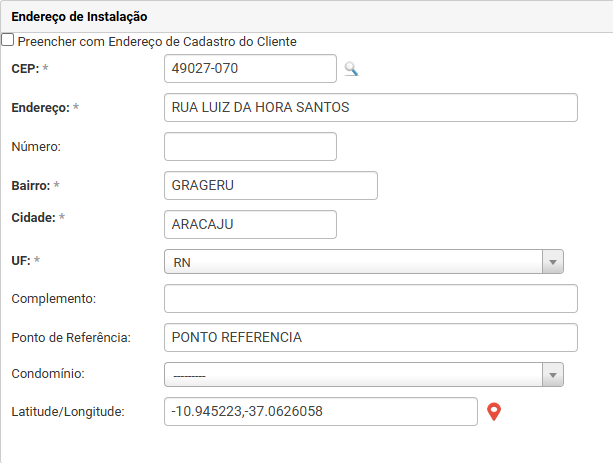Click the CEP input field

click(250, 69)
